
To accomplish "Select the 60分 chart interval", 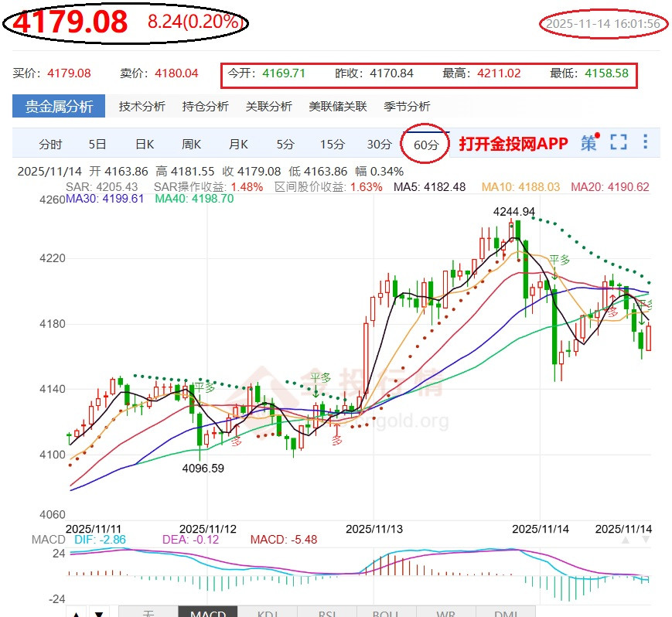I will pyautogui.click(x=426, y=144).
